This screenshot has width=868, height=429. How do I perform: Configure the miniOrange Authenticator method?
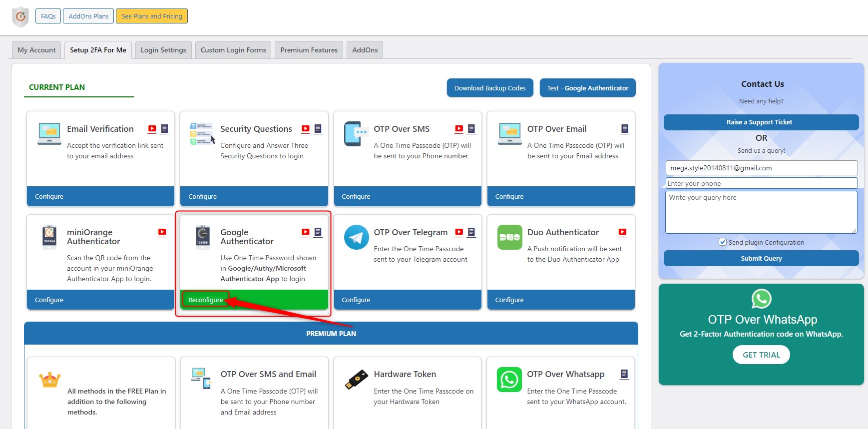[x=49, y=300]
